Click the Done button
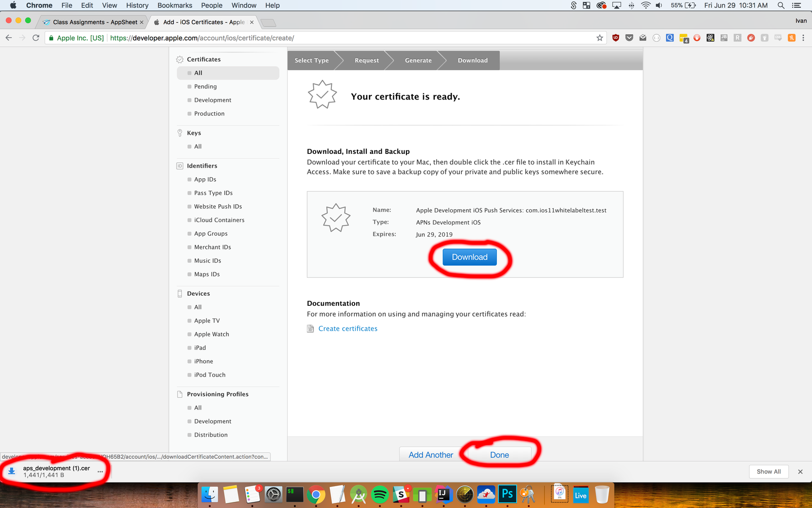 pos(499,455)
